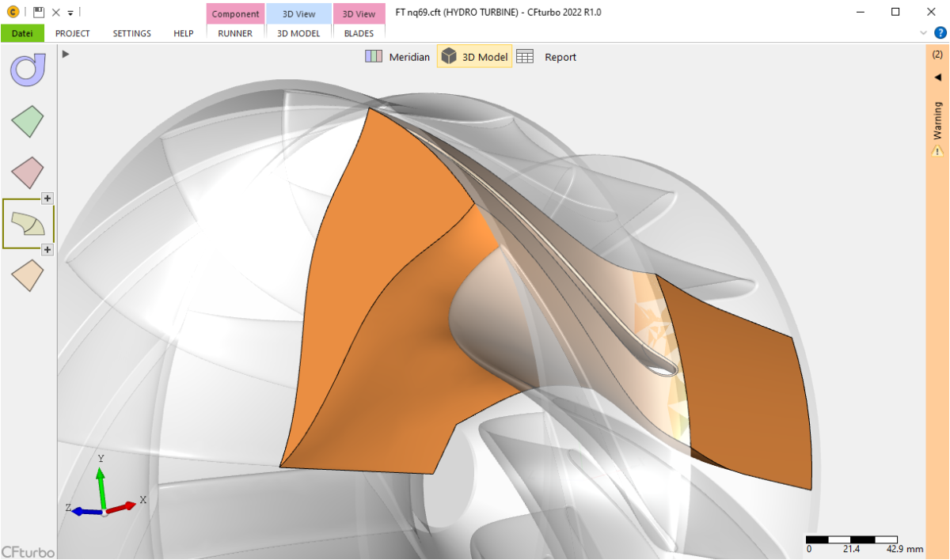Select the highlighted runner component icon
The width and height of the screenshot is (950, 560).
pos(28,224)
